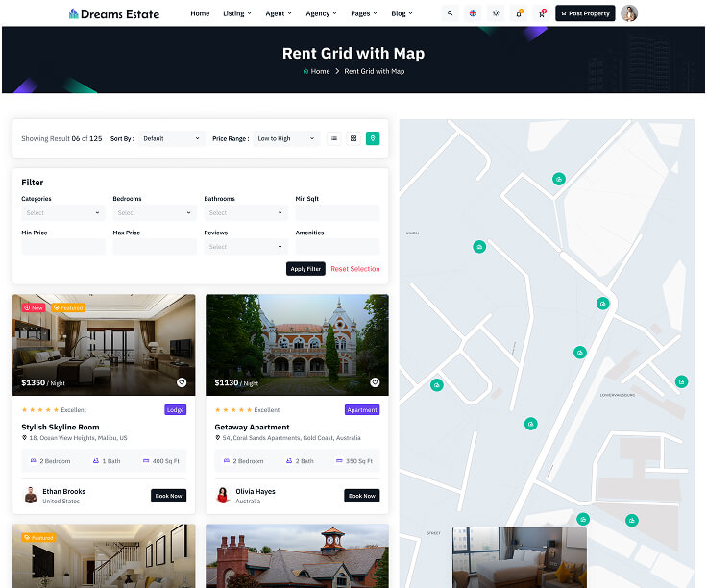Click the location pin for Malibu address
This screenshot has height=588, width=707.
pyautogui.click(x=24, y=438)
